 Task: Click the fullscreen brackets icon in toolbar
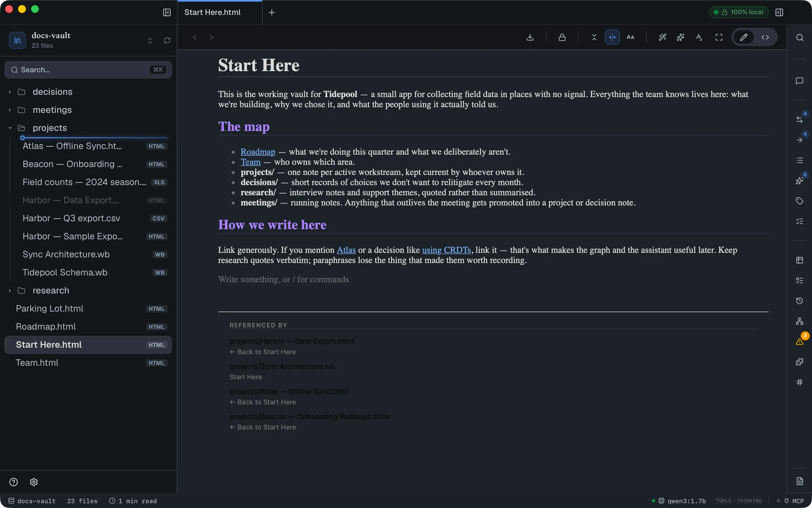pyautogui.click(x=719, y=37)
